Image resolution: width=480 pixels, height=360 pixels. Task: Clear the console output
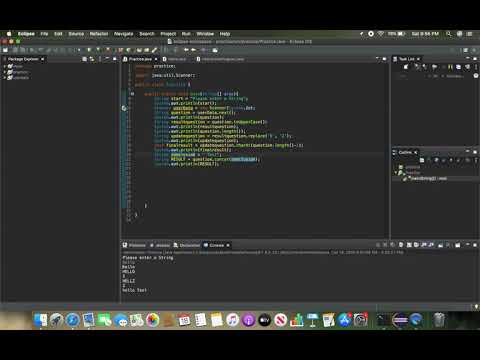[401, 245]
